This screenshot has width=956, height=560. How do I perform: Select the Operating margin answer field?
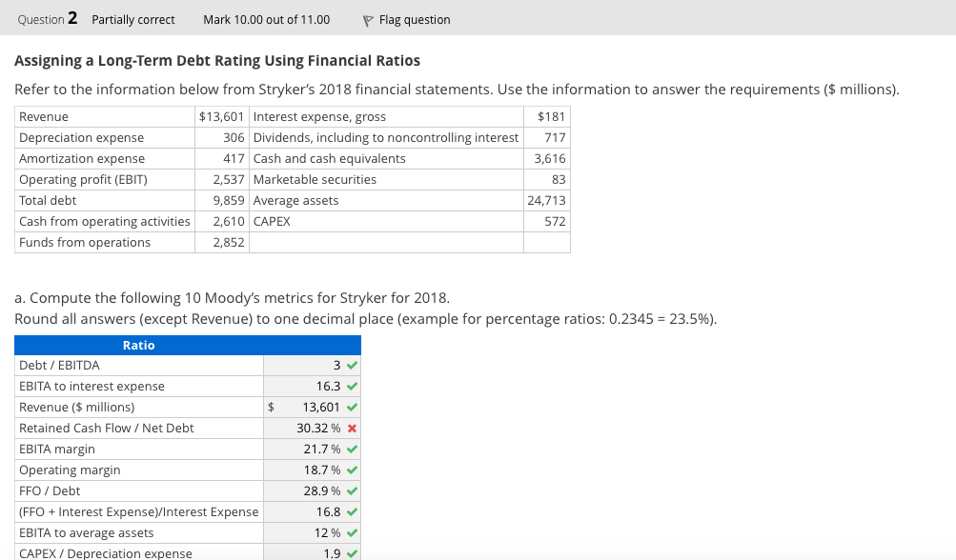298,470
